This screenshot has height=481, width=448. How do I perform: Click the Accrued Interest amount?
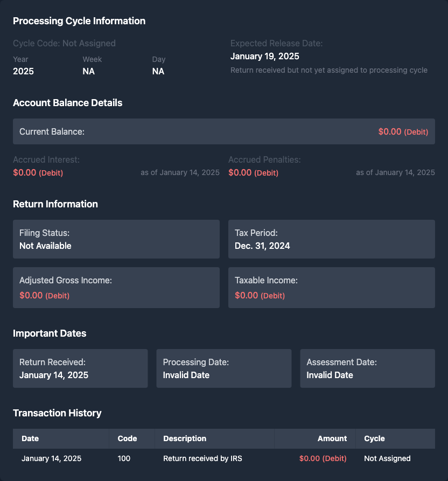tap(38, 173)
